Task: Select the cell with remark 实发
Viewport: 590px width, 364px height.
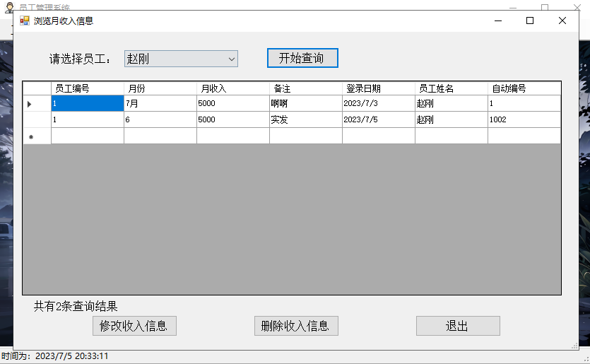Action: tap(306, 120)
